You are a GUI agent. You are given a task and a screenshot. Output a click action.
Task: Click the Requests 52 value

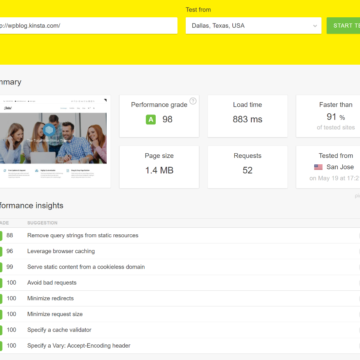247,170
